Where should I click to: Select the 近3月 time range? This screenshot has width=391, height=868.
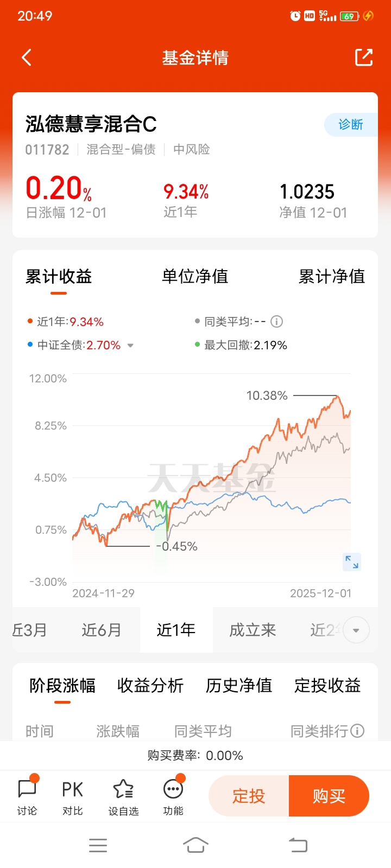(x=30, y=630)
